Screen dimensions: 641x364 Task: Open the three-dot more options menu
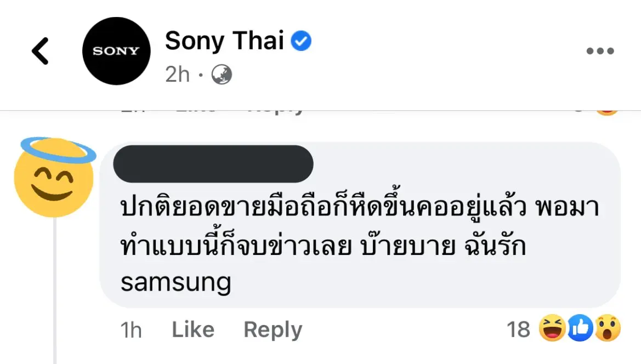[x=600, y=52]
